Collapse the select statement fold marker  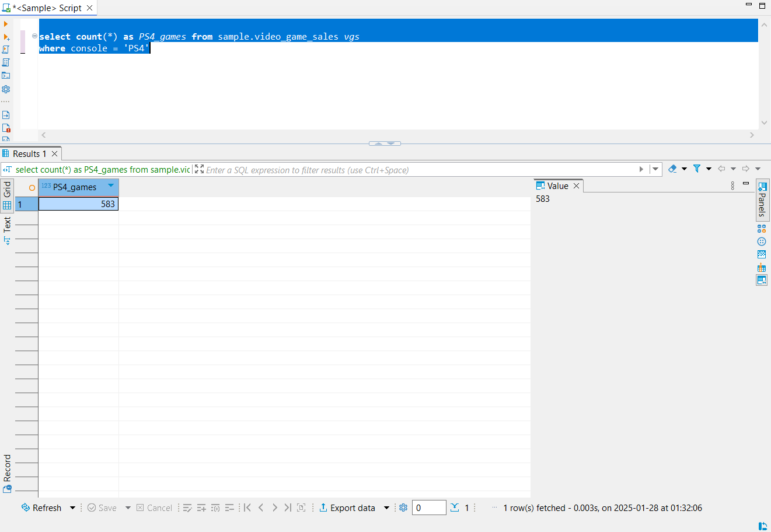coord(34,36)
